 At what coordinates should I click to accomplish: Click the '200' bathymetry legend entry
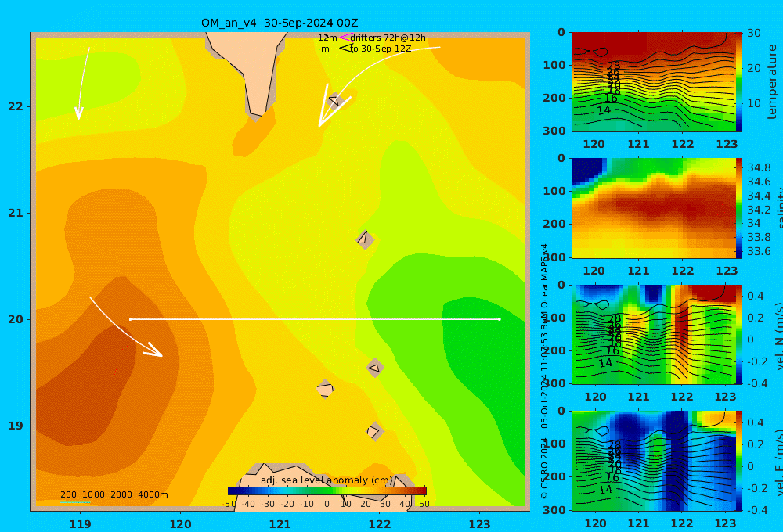(68, 494)
